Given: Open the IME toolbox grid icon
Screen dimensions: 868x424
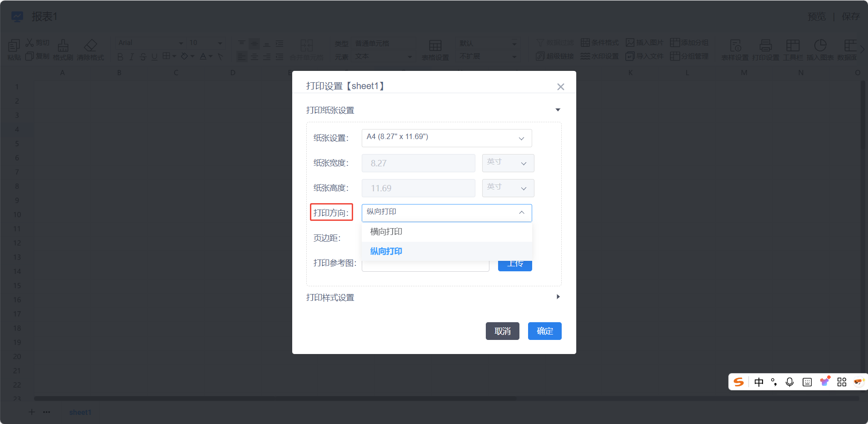Looking at the screenshot, I should (x=842, y=382).
